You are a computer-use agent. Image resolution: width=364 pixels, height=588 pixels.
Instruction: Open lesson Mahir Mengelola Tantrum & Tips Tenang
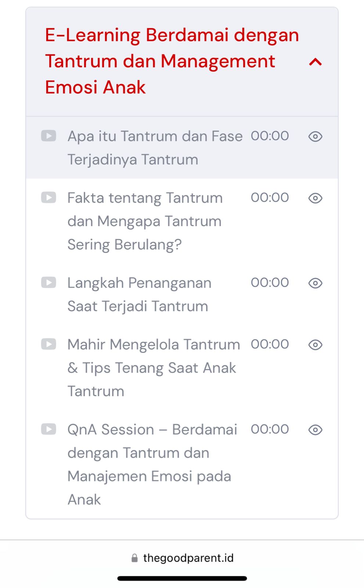(x=153, y=367)
